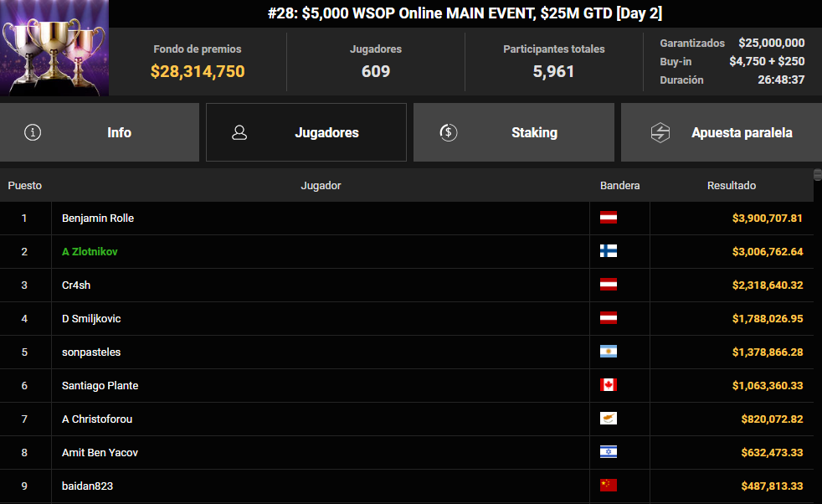Click Benjamin Rolle's Austrian flag icon
This screenshot has height=504, width=822.
(609, 218)
